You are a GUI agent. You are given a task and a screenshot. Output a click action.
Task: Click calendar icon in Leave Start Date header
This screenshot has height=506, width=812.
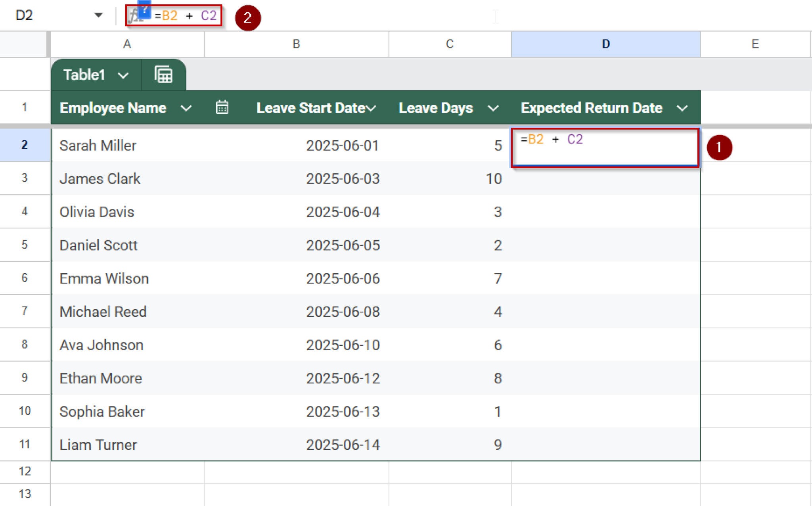(222, 107)
